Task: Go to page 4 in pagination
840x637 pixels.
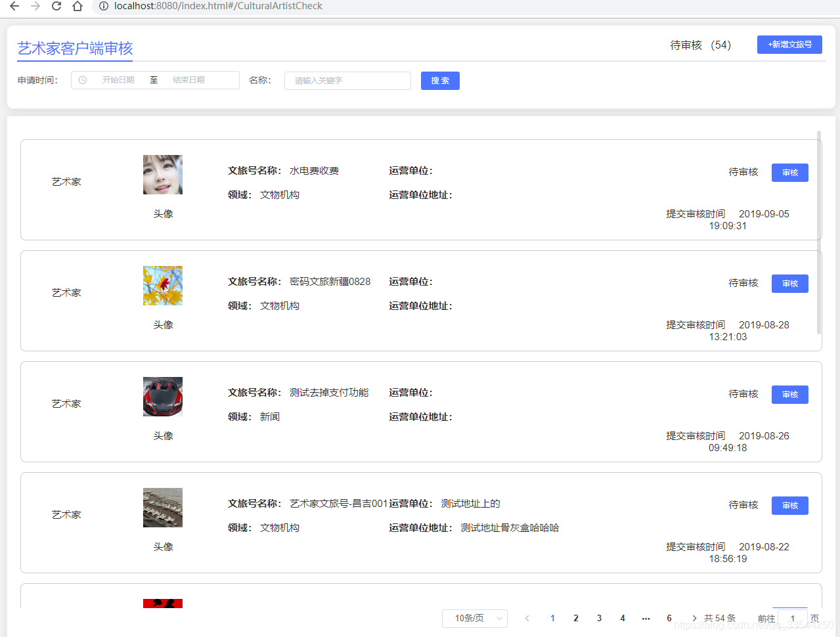Action: pyautogui.click(x=623, y=618)
